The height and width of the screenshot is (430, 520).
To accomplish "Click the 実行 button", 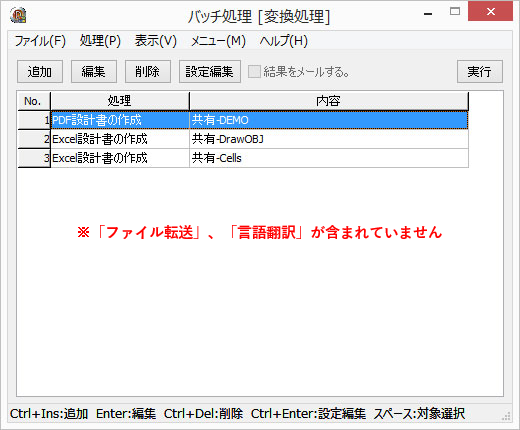I will pyautogui.click(x=480, y=71).
